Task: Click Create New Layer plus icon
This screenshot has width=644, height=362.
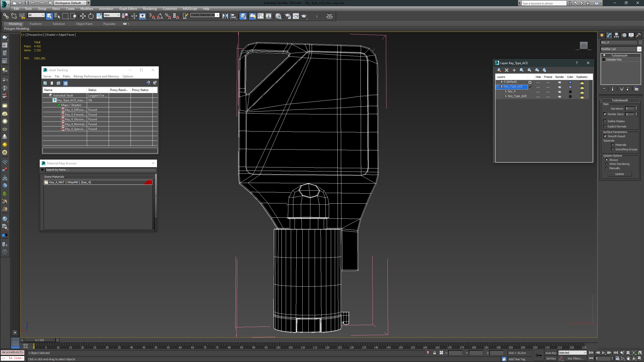Action: tap(514, 70)
